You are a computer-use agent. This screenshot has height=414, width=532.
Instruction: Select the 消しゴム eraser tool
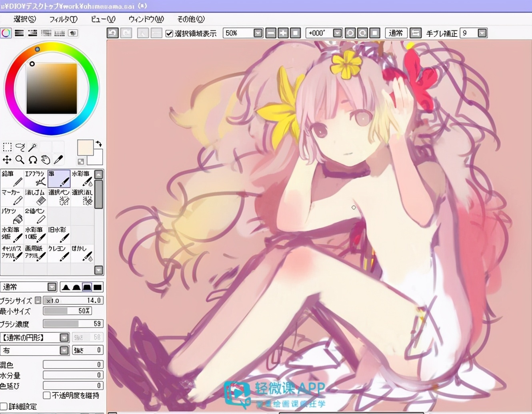36,197
